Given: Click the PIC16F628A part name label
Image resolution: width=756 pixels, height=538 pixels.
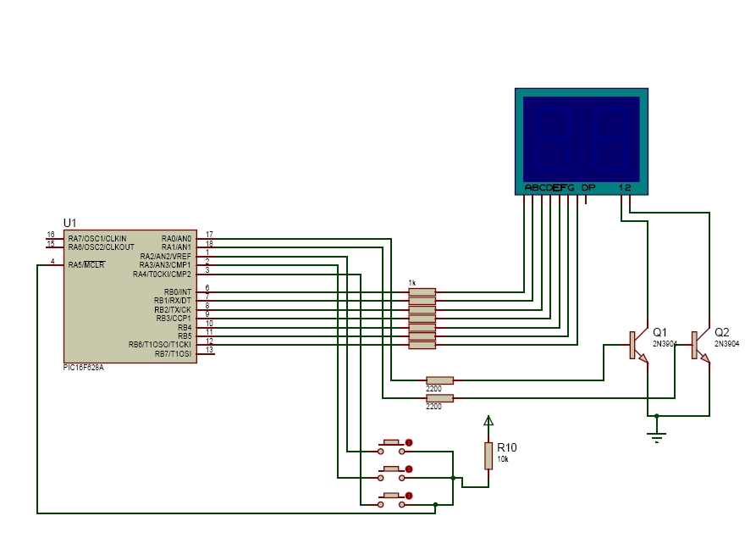Looking at the screenshot, I should 84,368.
